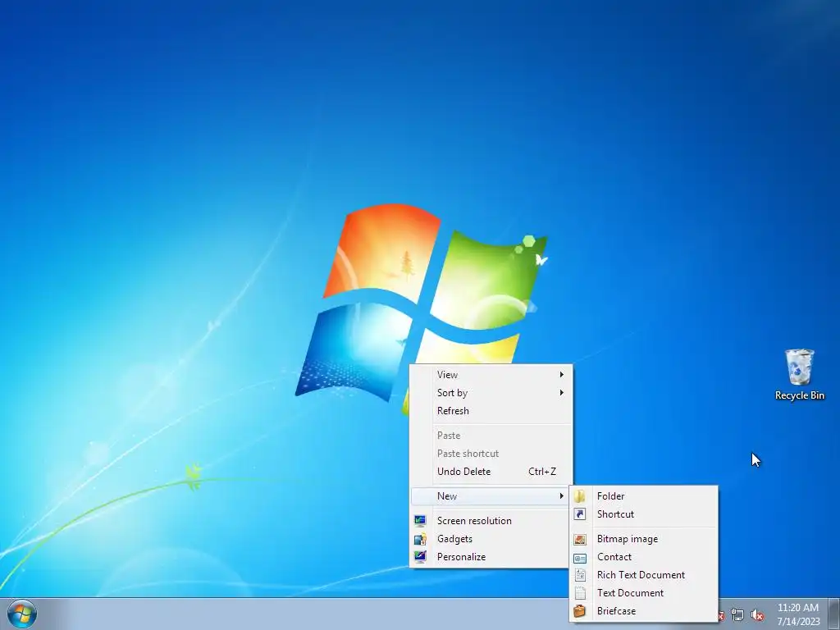The width and height of the screenshot is (840, 630).
Task: Create a new Text Document
Action: [x=643, y=593]
